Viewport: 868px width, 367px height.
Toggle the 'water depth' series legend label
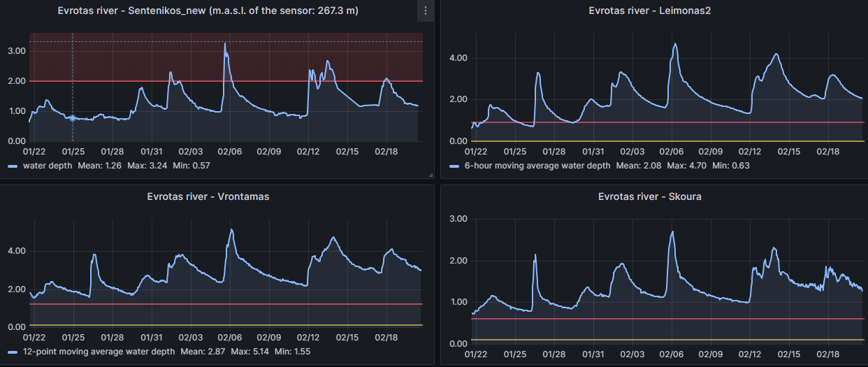click(x=48, y=166)
